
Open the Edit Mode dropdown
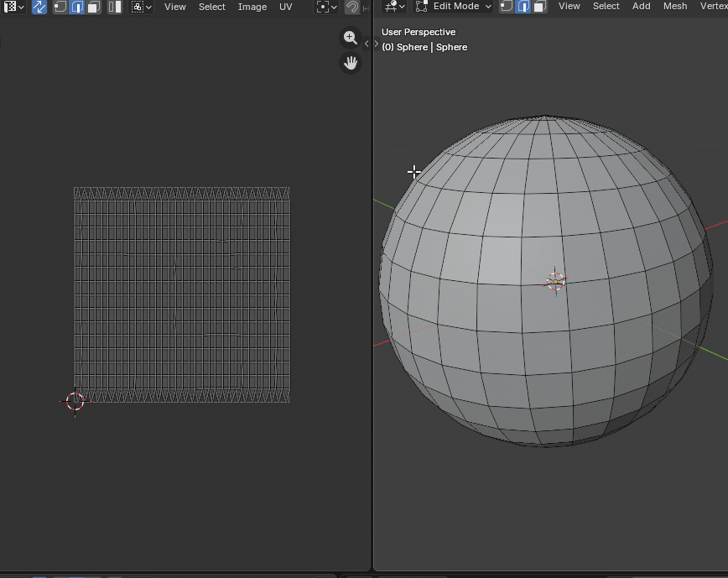[453, 7]
